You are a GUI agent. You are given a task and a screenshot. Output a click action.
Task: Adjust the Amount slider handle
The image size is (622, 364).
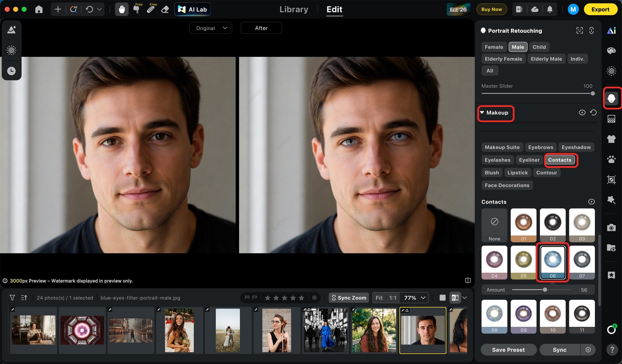click(545, 290)
